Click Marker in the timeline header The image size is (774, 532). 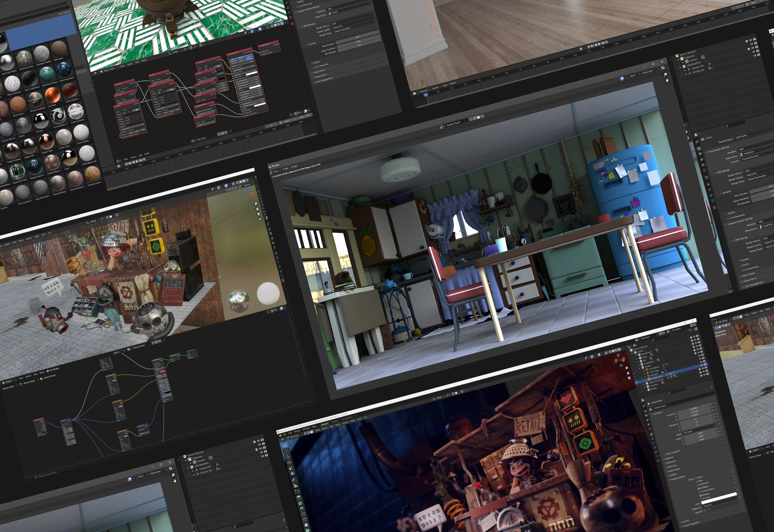click(453, 83)
